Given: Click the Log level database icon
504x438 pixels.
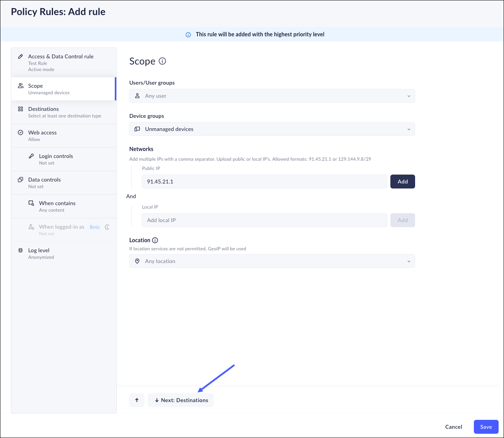Looking at the screenshot, I should tap(20, 250).
